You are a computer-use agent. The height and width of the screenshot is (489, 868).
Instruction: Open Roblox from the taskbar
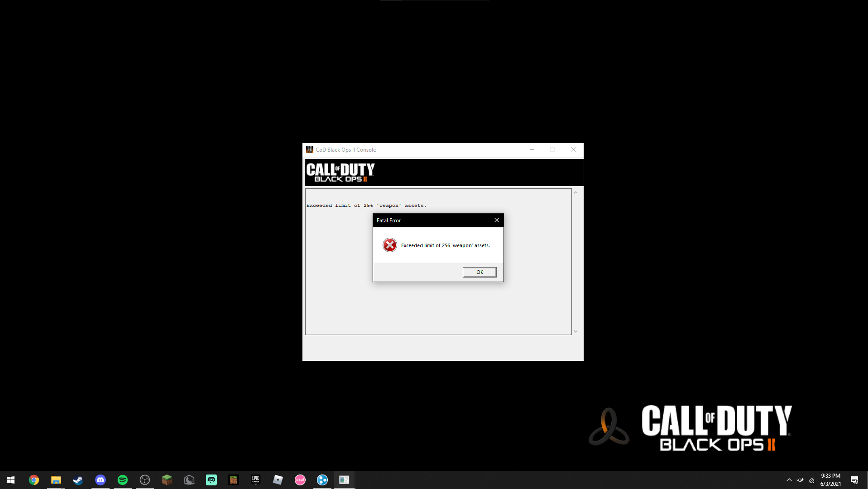click(x=278, y=480)
